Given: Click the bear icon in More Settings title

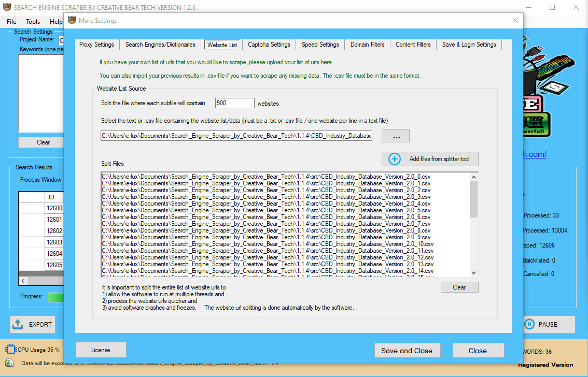Looking at the screenshot, I should 72,21.
